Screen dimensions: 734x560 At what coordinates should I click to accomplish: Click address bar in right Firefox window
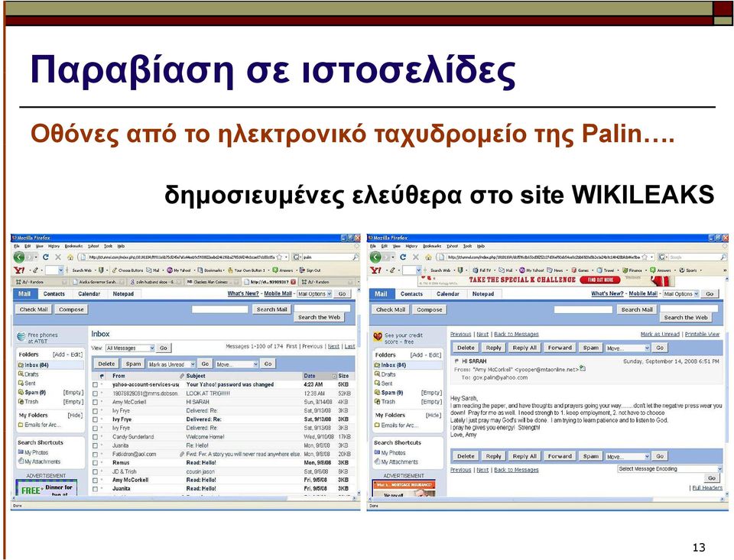(x=545, y=257)
